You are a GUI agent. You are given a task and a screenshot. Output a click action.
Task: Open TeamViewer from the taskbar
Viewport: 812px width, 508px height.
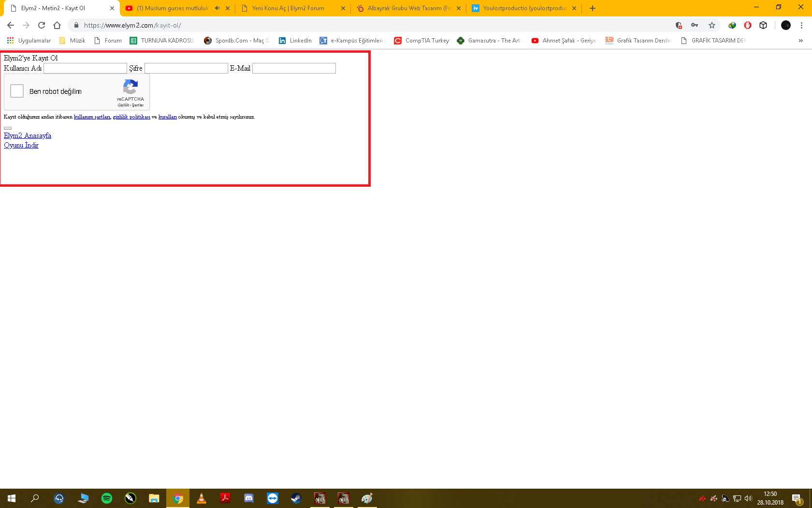click(273, 498)
